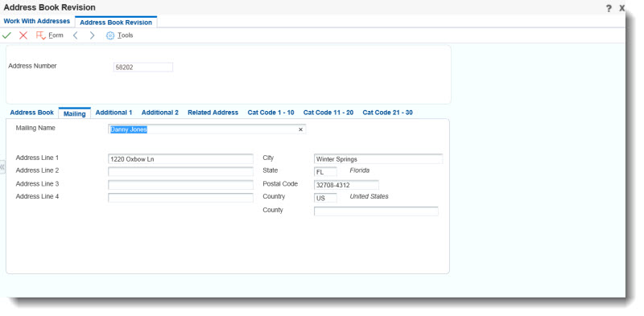Open the Additional 2 tab
644x316 pixels.
160,113
